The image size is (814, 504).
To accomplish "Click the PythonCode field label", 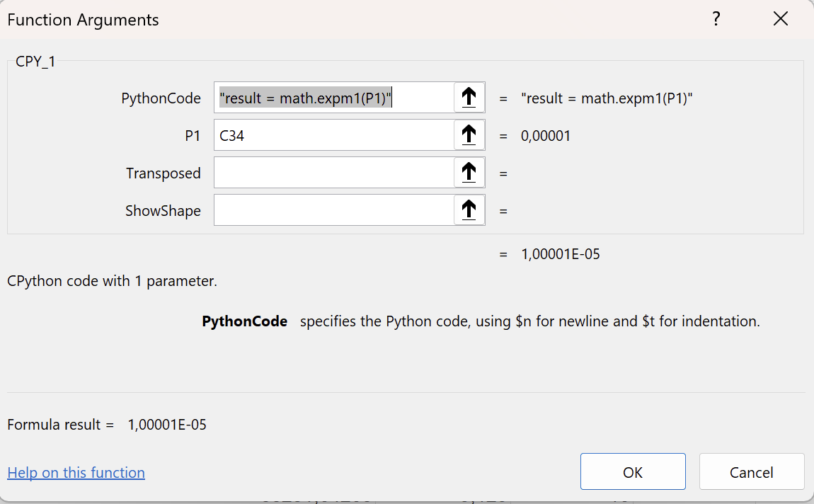I will point(161,98).
